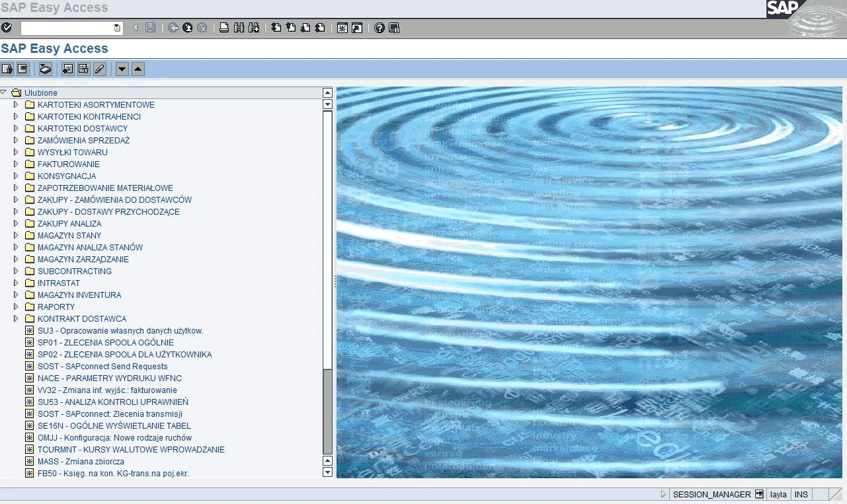Viewport: 847px width, 504px height.
Task: Select the MAGAZYN ZARZĄDZANIE folder label
Action: pyautogui.click(x=83, y=259)
